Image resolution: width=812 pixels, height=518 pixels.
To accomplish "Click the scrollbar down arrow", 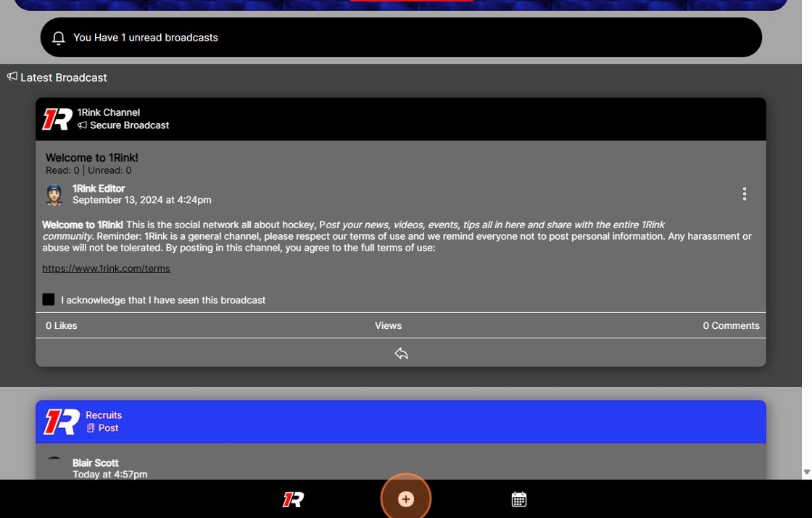I will click(806, 472).
